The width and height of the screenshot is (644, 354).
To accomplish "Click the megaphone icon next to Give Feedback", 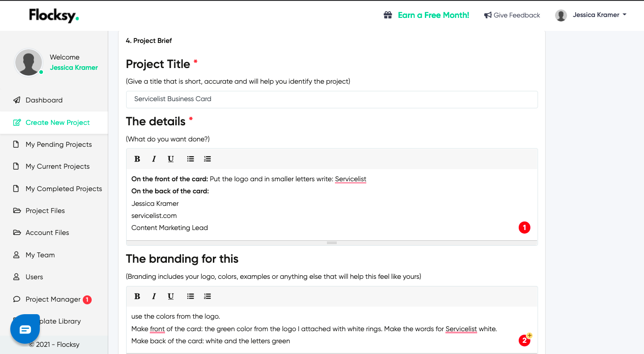I will click(488, 15).
